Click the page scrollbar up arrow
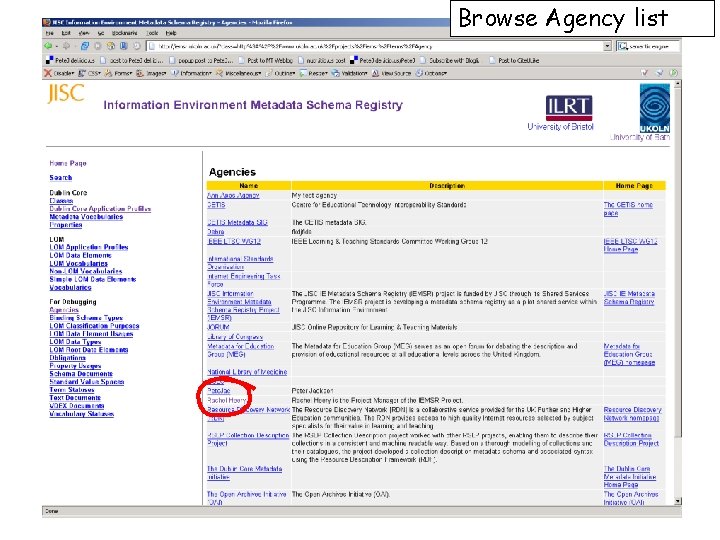Screen dimensions: 720x540 click(x=678, y=84)
